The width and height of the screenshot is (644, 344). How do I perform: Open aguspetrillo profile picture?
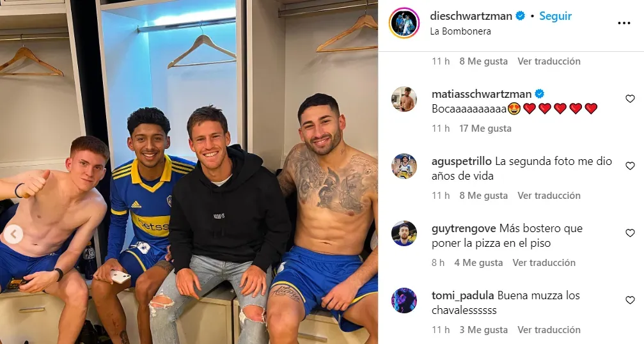click(404, 166)
